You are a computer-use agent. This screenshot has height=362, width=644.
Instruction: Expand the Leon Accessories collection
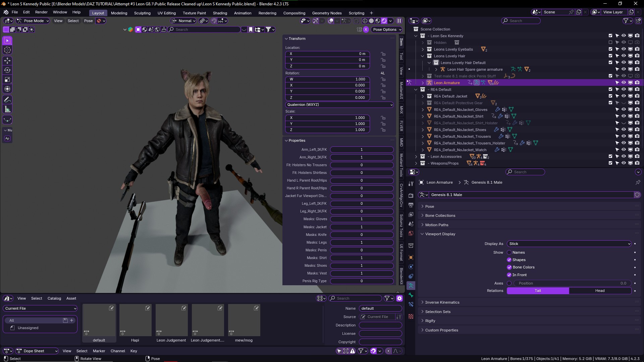point(416,157)
